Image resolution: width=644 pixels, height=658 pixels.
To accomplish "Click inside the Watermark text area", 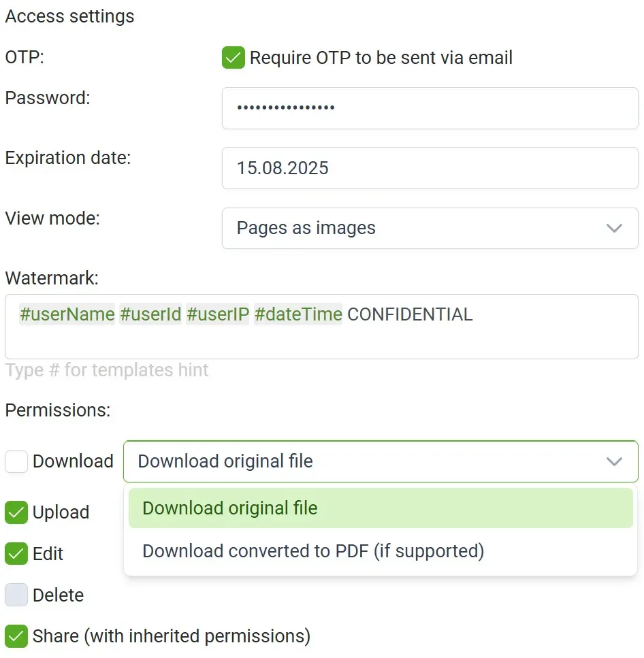I will 320,340.
